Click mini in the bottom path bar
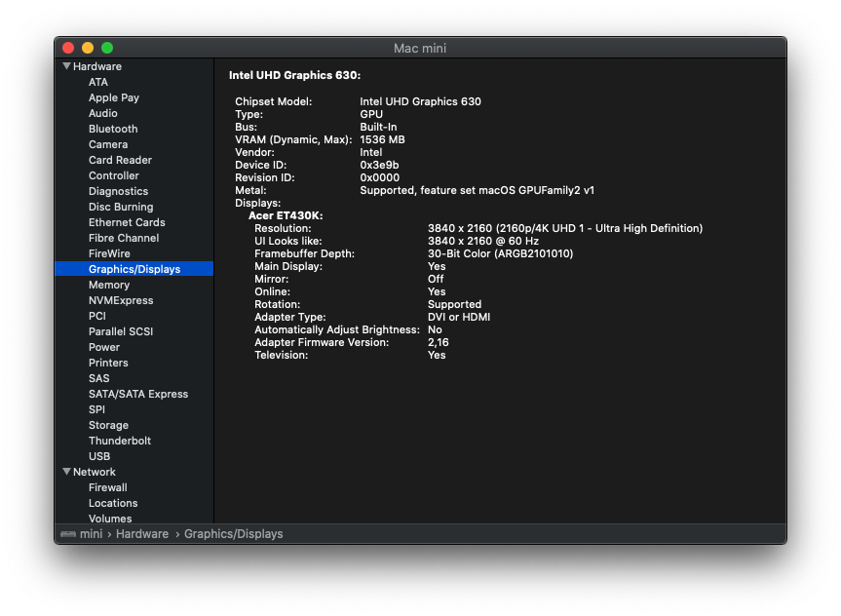The height and width of the screenshot is (616, 841). 92,534
